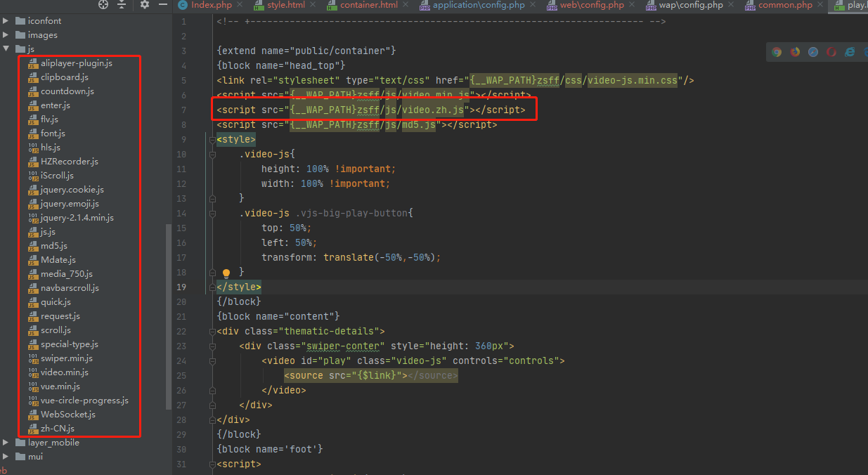
Task: Open the page preview in Firefox
Action: [795, 51]
